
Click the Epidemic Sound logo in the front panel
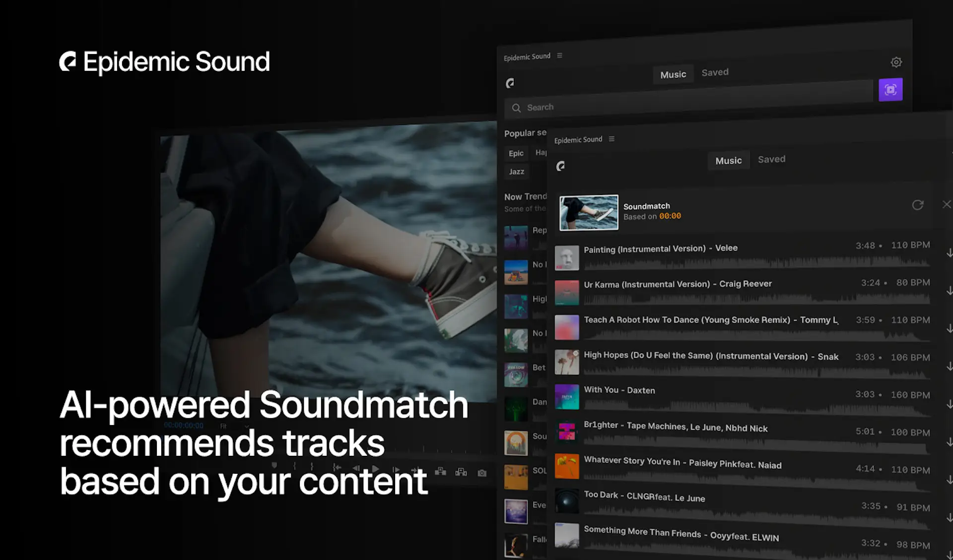pos(560,166)
